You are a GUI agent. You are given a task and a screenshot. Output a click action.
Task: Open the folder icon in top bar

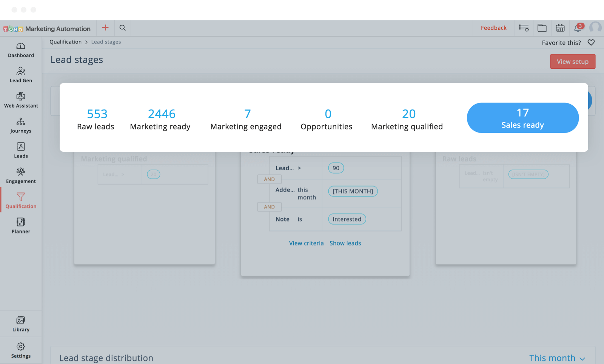click(542, 28)
